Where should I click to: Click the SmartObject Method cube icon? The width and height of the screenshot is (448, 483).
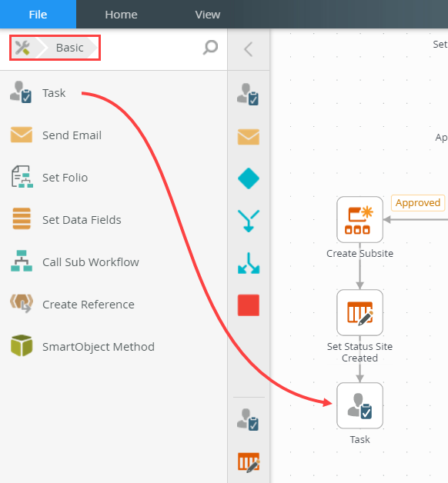tap(22, 345)
